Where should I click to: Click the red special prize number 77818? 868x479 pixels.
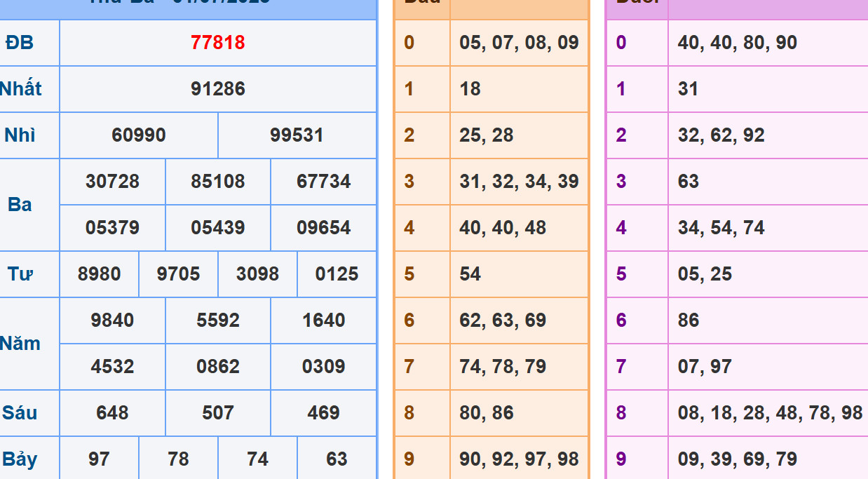tap(217, 43)
